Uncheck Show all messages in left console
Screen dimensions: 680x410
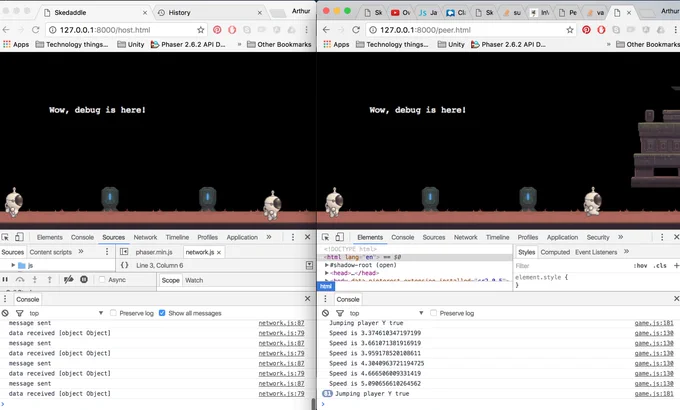[x=162, y=313]
